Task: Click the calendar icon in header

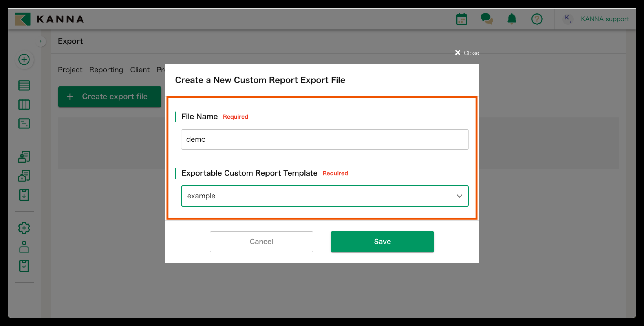Action: pyautogui.click(x=461, y=19)
